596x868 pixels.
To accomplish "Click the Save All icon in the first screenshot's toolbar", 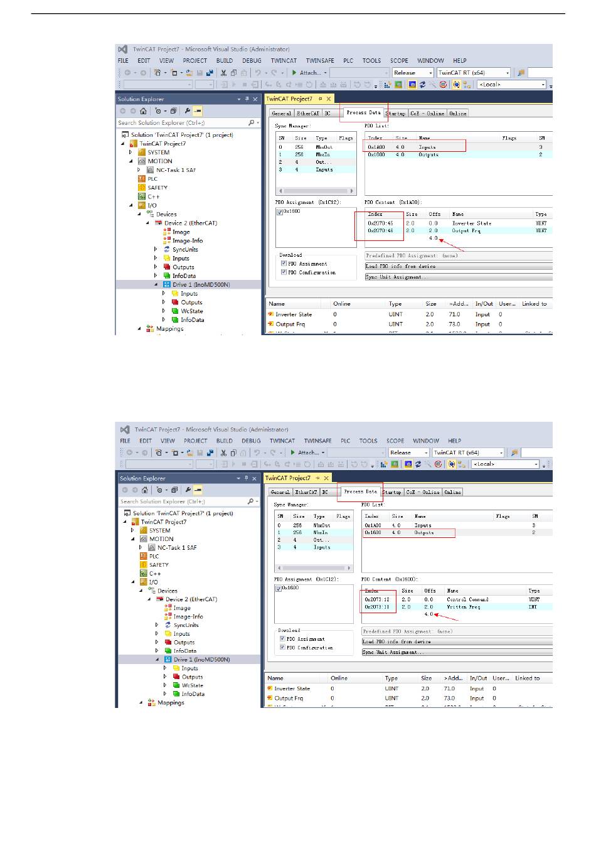I will point(210,73).
